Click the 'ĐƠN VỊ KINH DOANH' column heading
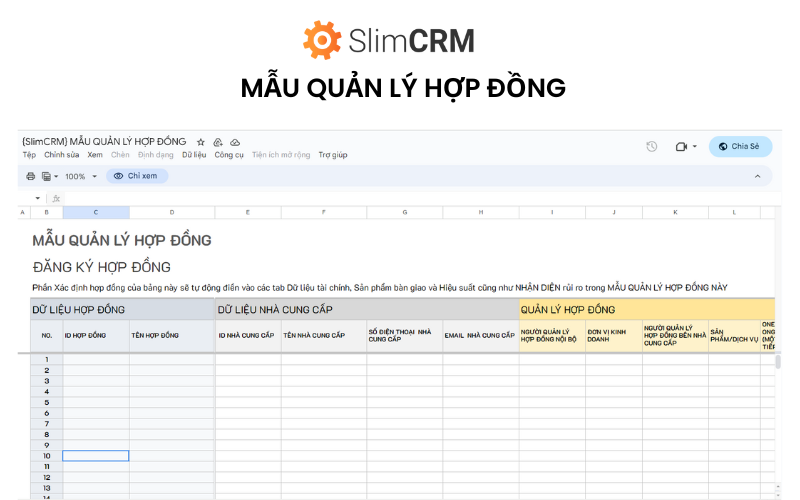 [x=614, y=336]
